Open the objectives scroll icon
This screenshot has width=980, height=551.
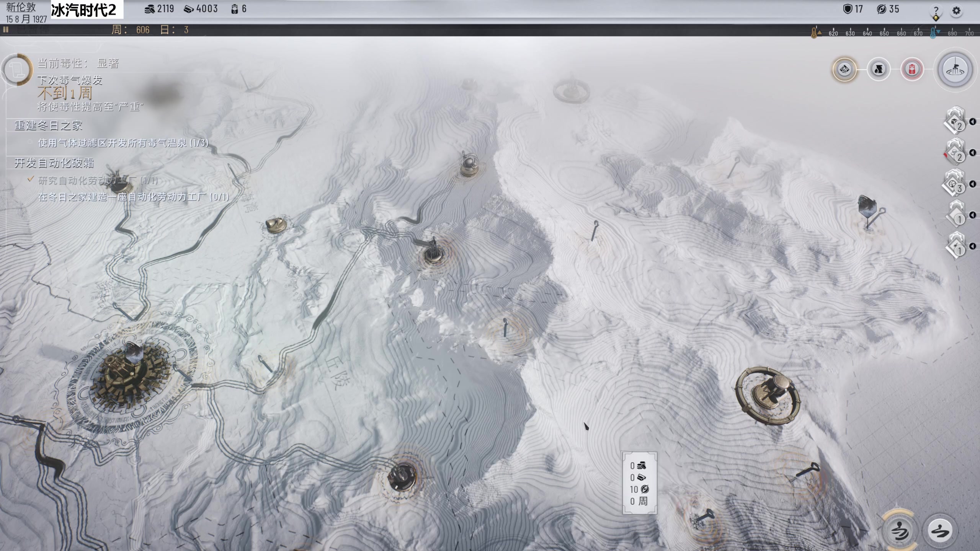pyautogui.click(x=17, y=70)
